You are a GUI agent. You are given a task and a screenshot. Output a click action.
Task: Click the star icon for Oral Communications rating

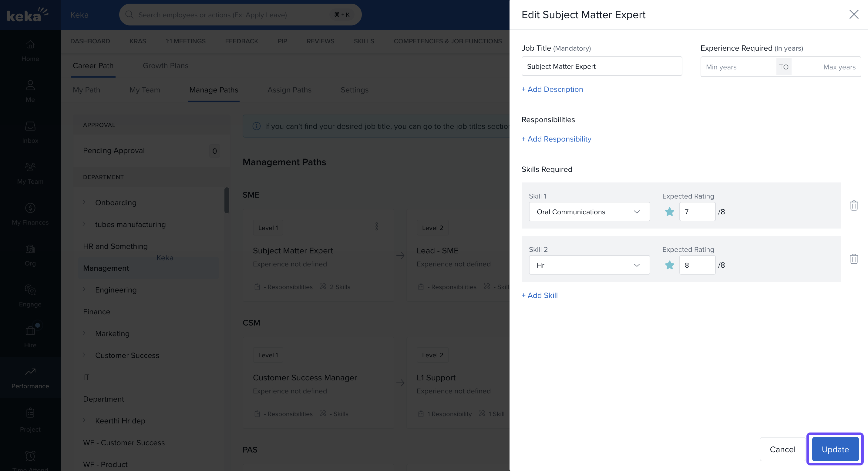[x=669, y=212]
